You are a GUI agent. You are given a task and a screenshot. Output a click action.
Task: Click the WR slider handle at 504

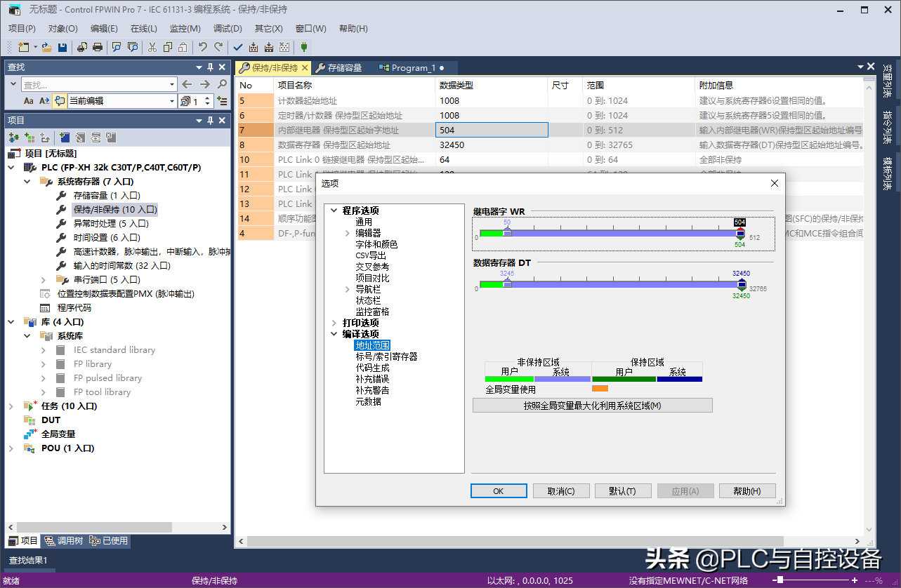point(739,232)
